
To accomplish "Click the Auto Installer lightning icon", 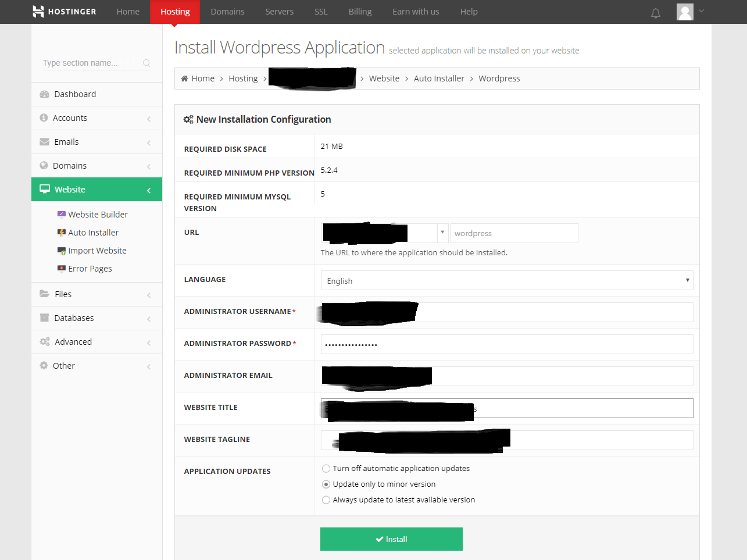I will coord(62,232).
